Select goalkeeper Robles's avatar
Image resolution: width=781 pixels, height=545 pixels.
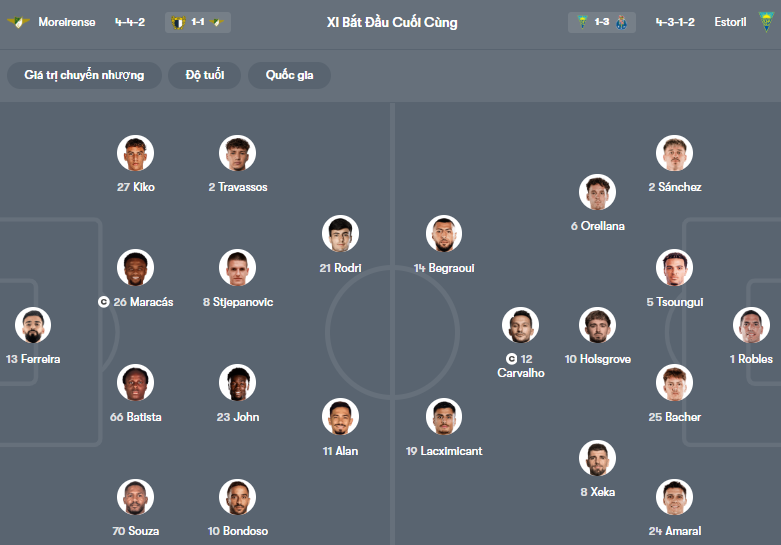coord(751,325)
